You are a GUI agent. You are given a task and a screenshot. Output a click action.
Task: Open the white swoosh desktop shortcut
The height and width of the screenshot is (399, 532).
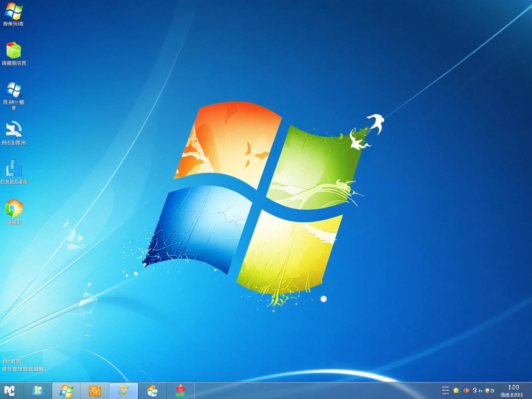pyautogui.click(x=13, y=129)
